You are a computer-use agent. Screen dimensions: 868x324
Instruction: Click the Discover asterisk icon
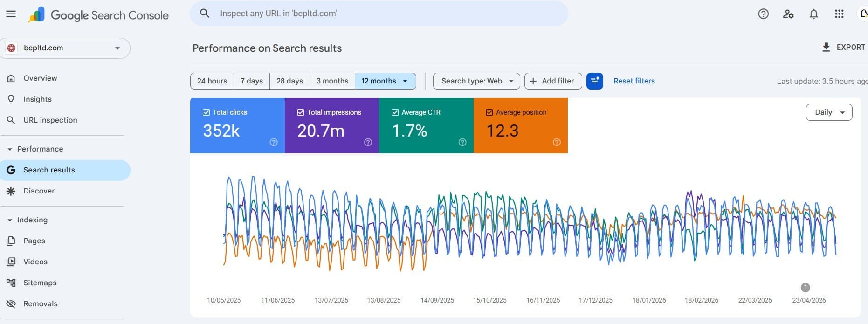(x=11, y=191)
